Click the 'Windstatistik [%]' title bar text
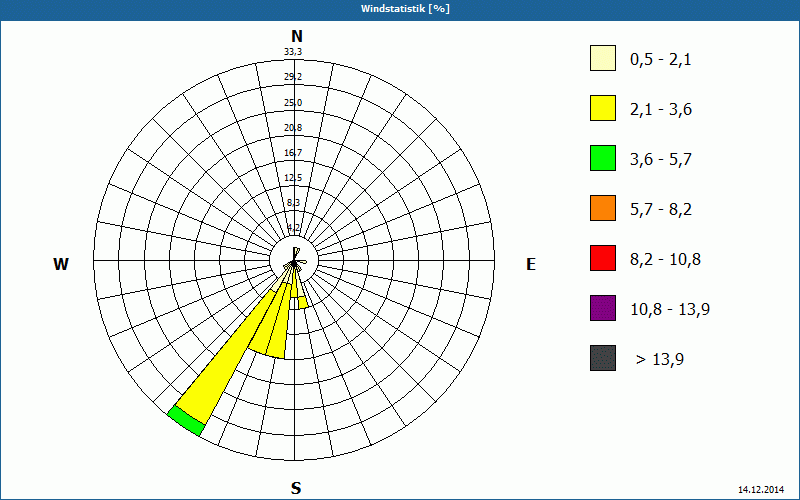This screenshot has width=800, height=500. [405, 9]
